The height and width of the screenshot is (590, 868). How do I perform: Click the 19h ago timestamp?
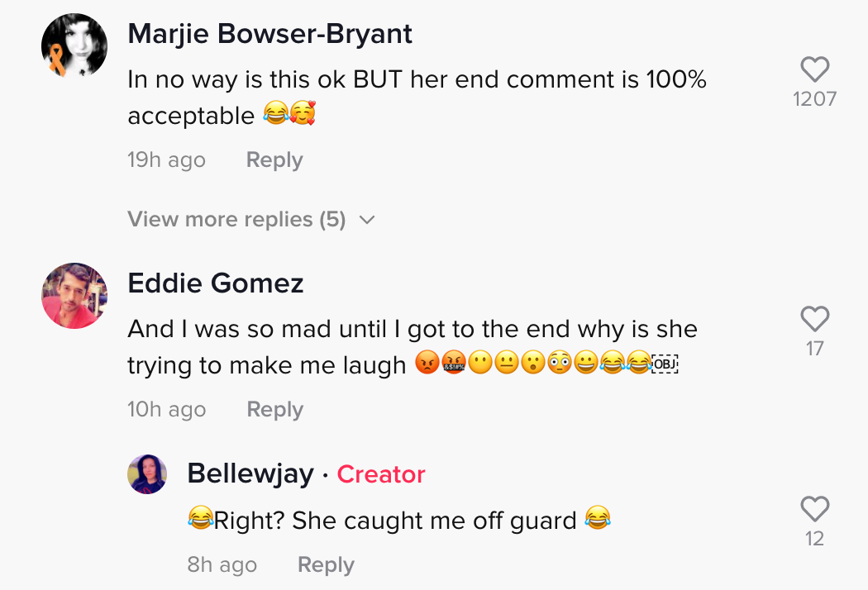tap(167, 160)
